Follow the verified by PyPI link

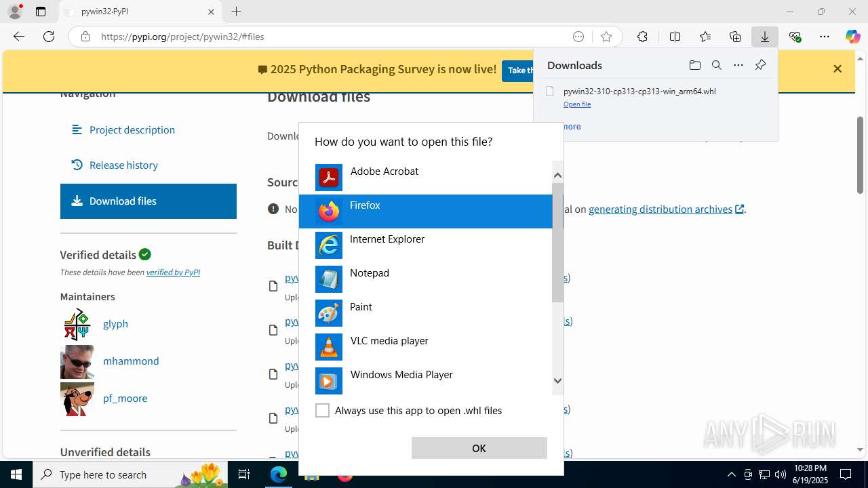[173, 272]
